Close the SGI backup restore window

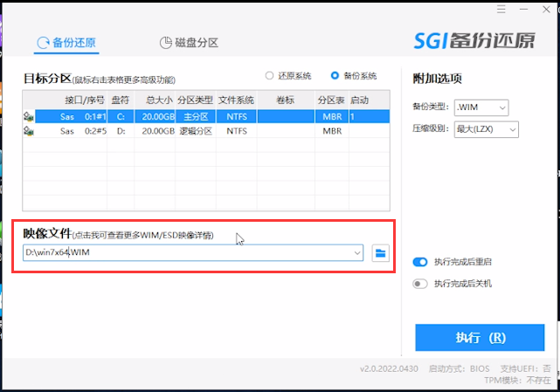546,10
